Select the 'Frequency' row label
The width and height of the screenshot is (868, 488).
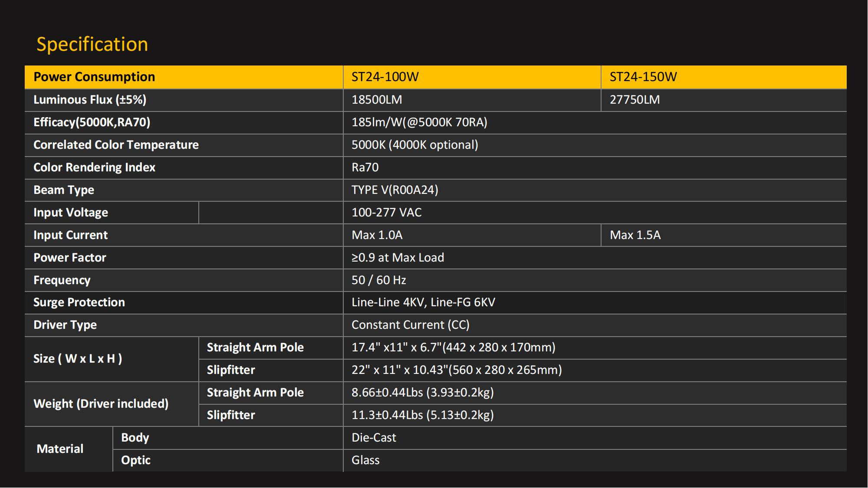(62, 280)
